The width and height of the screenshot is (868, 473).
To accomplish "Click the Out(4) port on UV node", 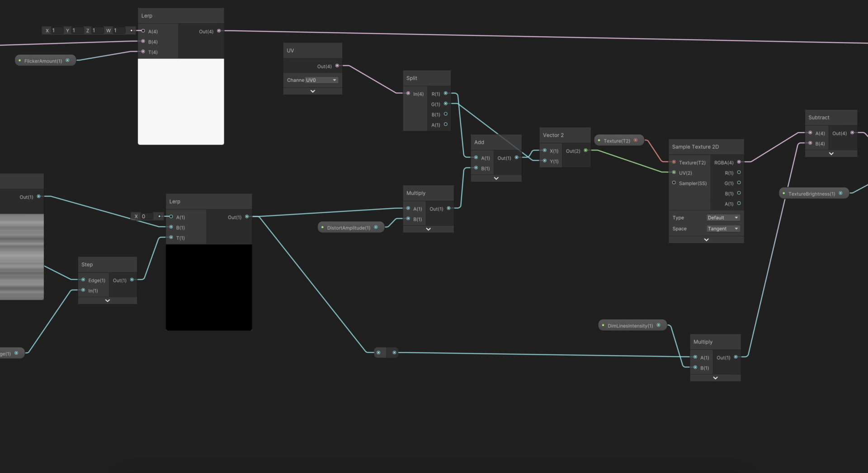I will (x=337, y=66).
